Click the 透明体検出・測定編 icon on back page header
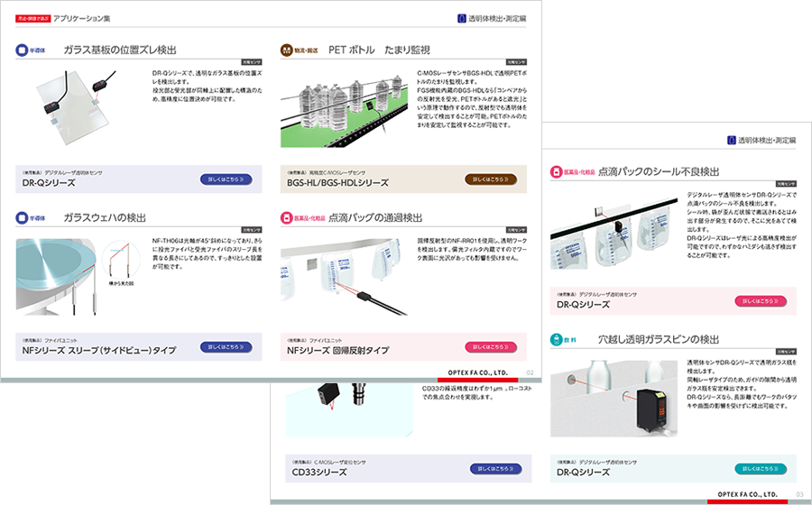This screenshot has width=812, height=505. click(731, 140)
